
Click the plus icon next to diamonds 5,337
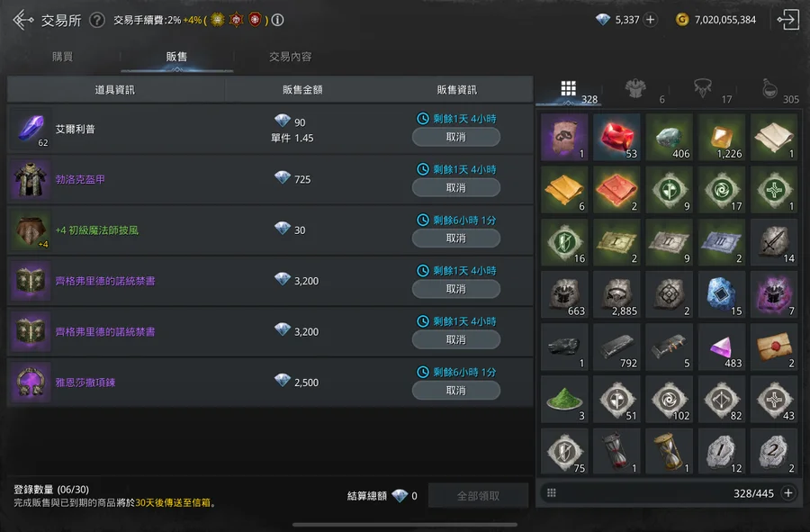(x=651, y=20)
